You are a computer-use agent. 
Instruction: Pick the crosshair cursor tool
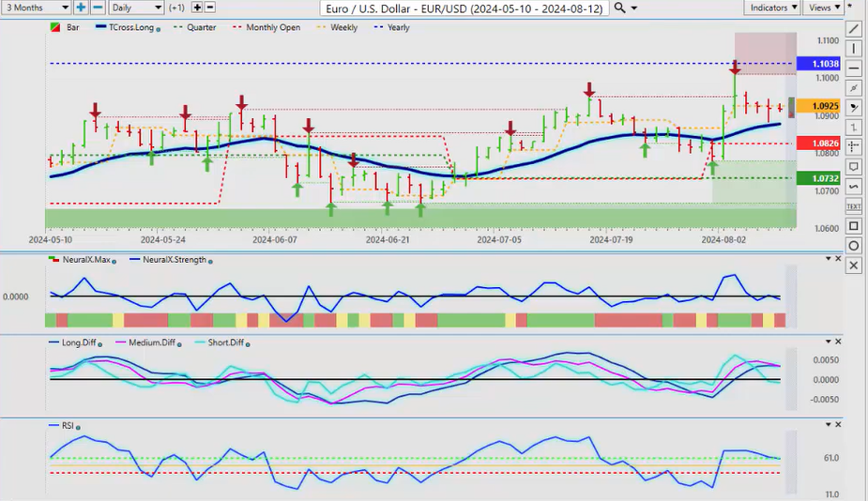coord(853,146)
